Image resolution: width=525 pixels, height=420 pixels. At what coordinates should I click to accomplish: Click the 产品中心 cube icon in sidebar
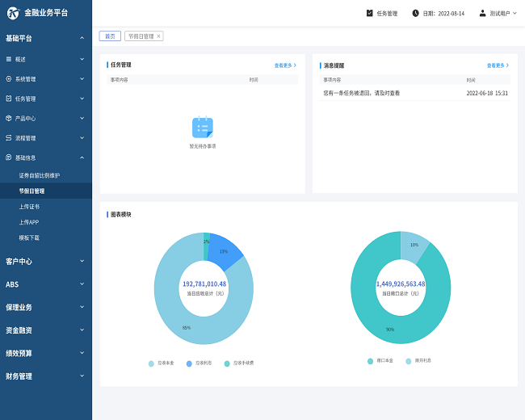click(9, 118)
